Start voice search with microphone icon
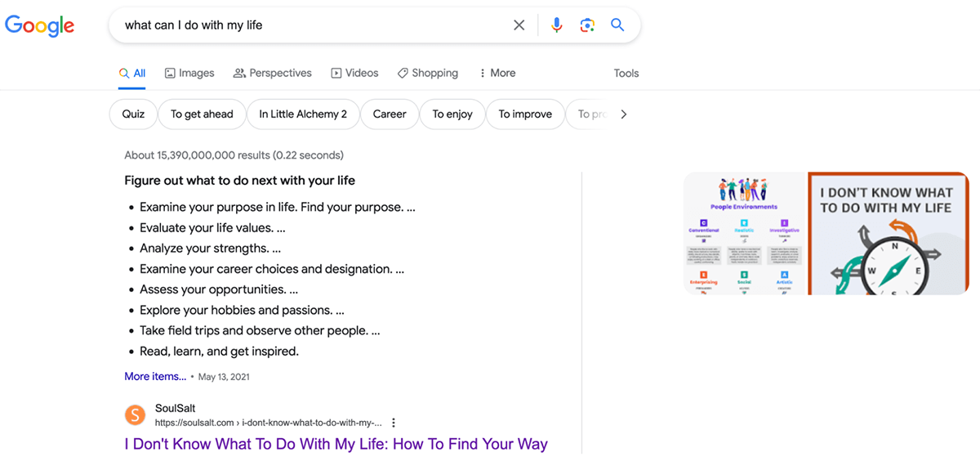Viewport: 980px width, 466px height. point(557,25)
